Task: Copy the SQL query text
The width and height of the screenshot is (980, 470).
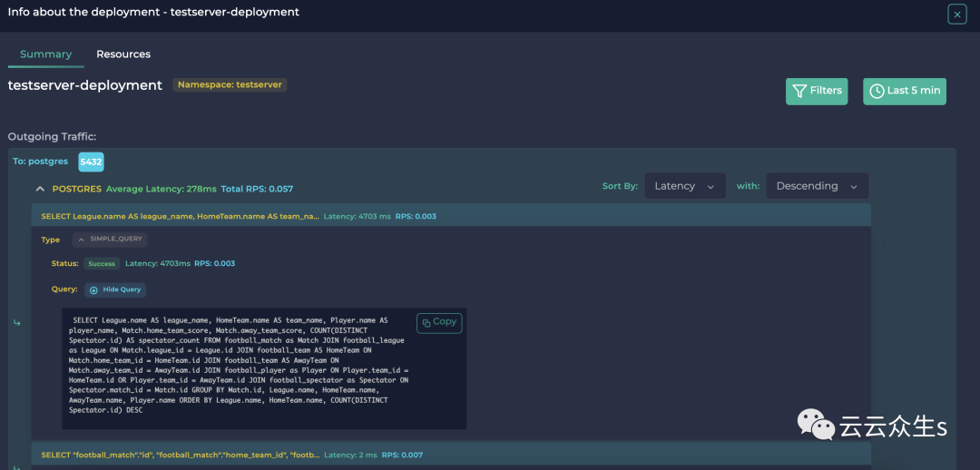Action: pos(439,322)
